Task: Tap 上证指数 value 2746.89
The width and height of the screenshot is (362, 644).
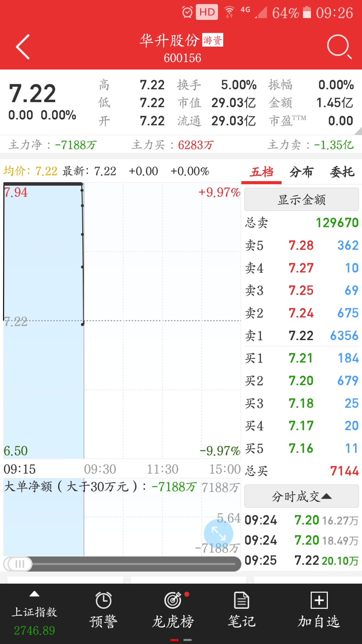Action: [x=35, y=631]
